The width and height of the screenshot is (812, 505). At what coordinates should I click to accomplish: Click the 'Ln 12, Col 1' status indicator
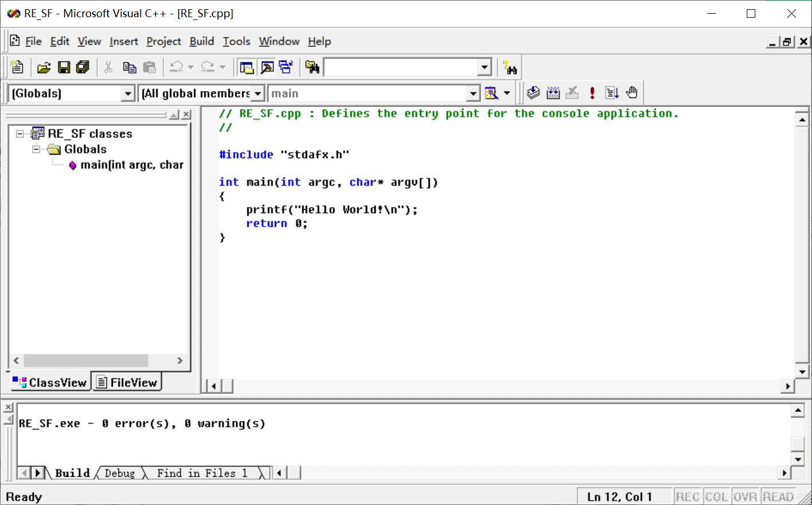620,496
